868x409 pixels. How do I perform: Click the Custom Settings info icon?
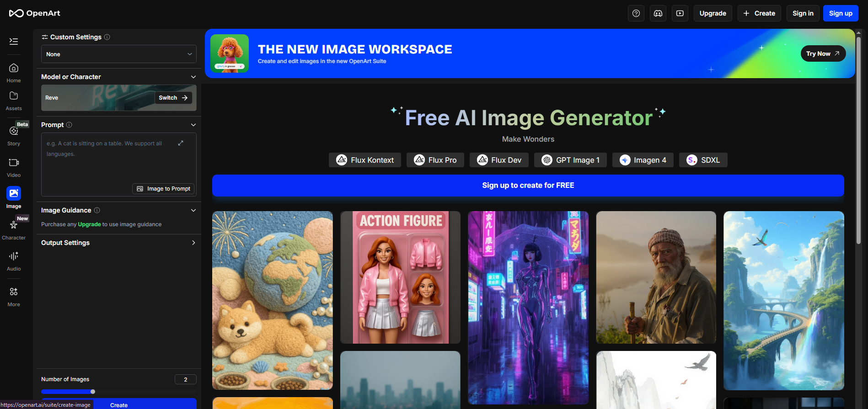click(107, 37)
